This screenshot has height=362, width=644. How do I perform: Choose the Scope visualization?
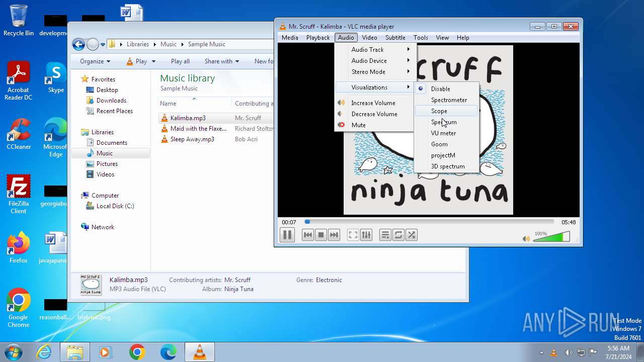click(447, 111)
